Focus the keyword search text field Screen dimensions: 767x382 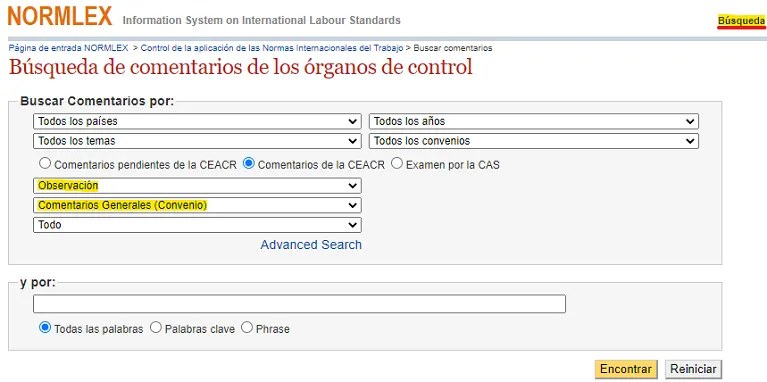[x=299, y=304]
